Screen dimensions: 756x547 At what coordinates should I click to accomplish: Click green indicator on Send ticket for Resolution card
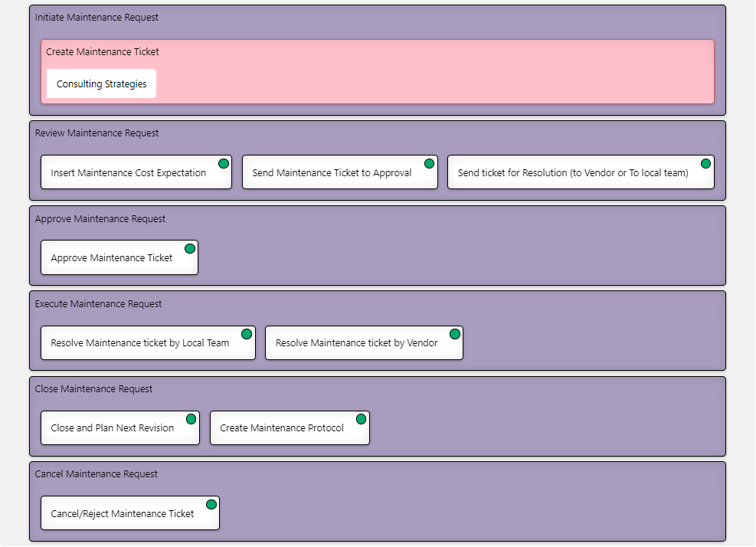(x=705, y=164)
